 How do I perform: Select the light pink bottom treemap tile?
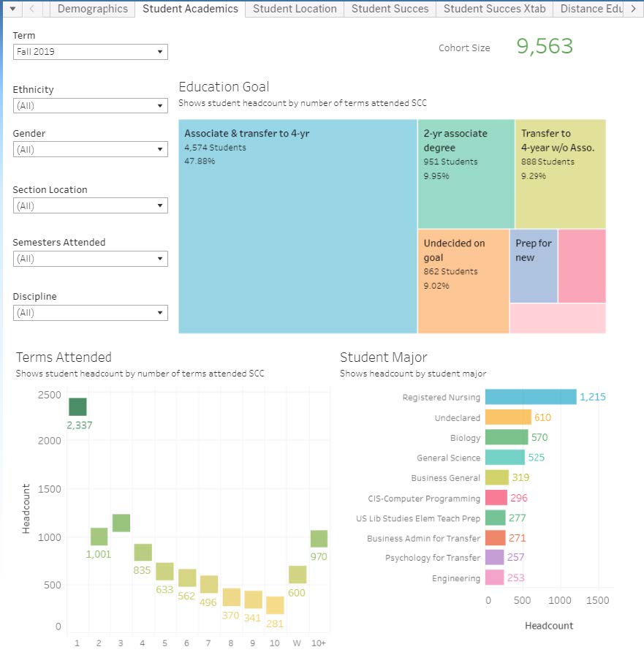click(x=558, y=318)
